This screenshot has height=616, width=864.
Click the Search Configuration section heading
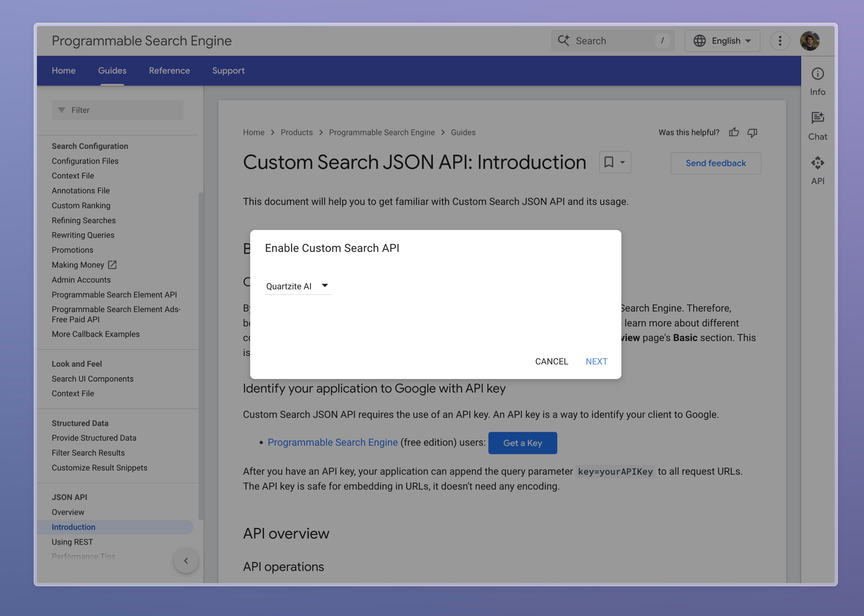(90, 146)
